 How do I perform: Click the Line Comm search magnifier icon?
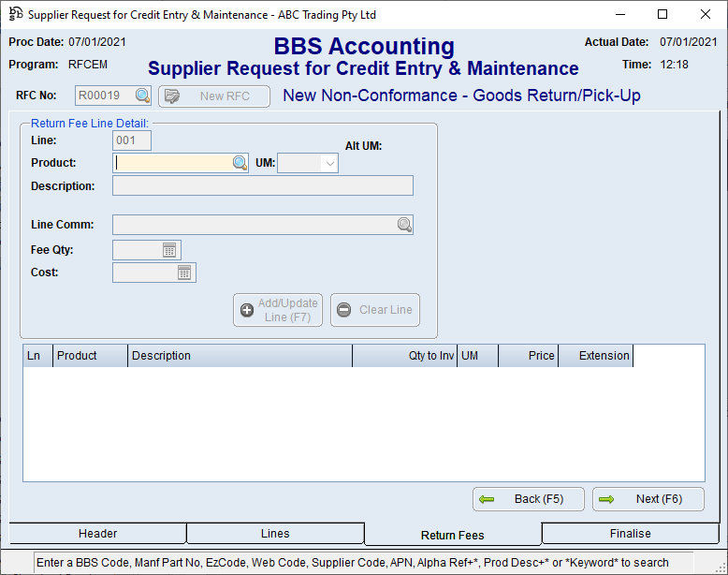coord(404,225)
